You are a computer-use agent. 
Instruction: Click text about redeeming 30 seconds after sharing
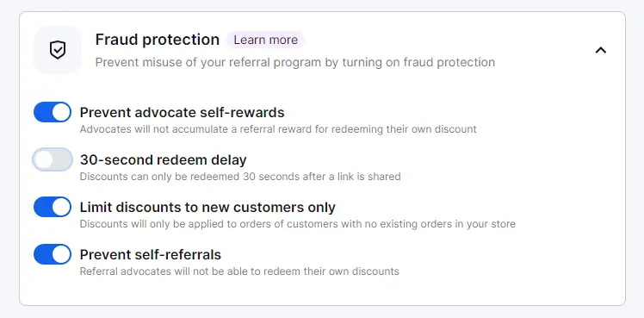(240, 177)
